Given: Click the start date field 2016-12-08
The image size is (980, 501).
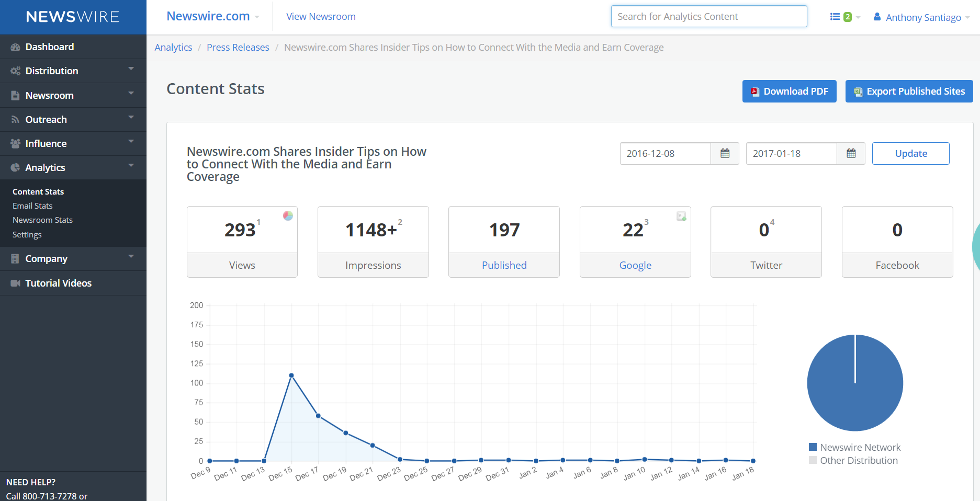Looking at the screenshot, I should click(666, 154).
